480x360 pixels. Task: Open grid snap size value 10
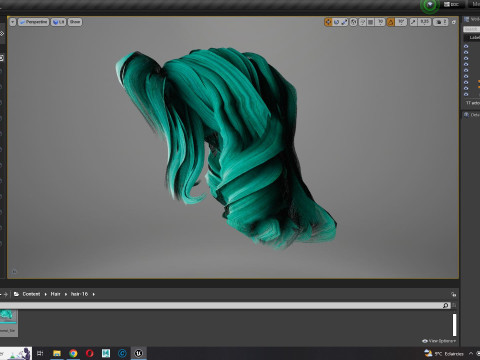tap(380, 22)
